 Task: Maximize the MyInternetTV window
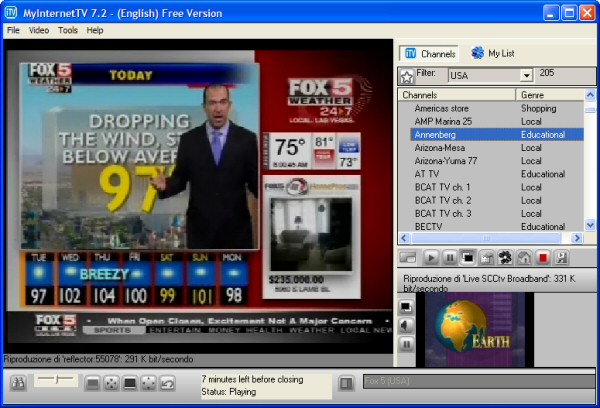pos(569,13)
